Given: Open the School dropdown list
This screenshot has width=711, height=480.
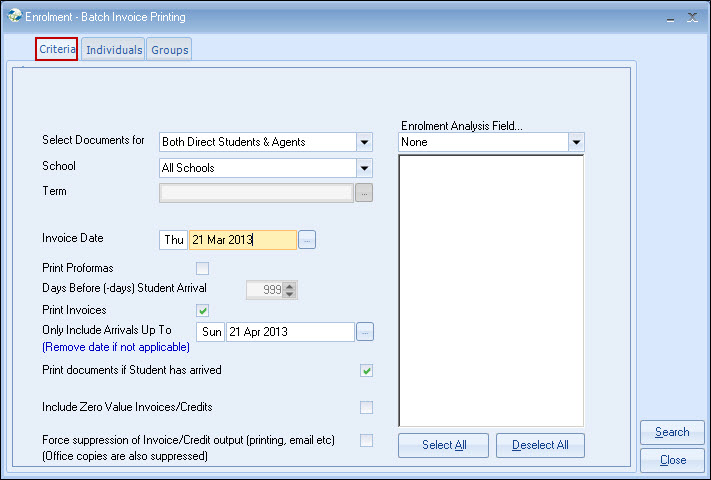Looking at the screenshot, I should point(364,169).
